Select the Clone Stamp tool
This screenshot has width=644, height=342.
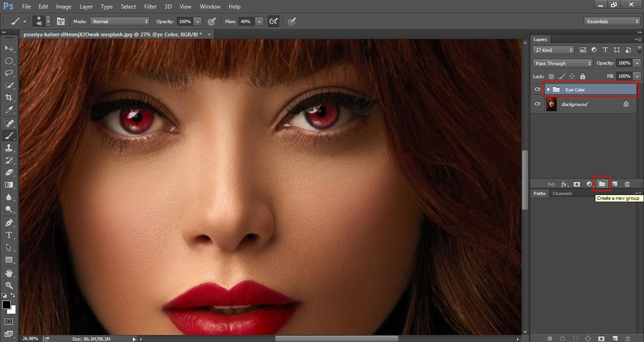[9, 148]
